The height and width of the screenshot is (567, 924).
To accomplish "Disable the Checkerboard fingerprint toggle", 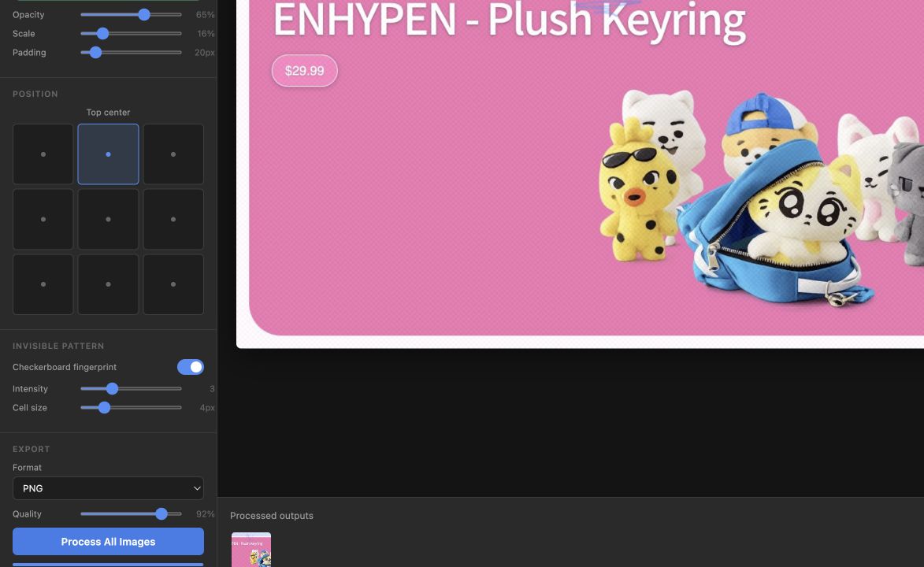I will pyautogui.click(x=191, y=367).
